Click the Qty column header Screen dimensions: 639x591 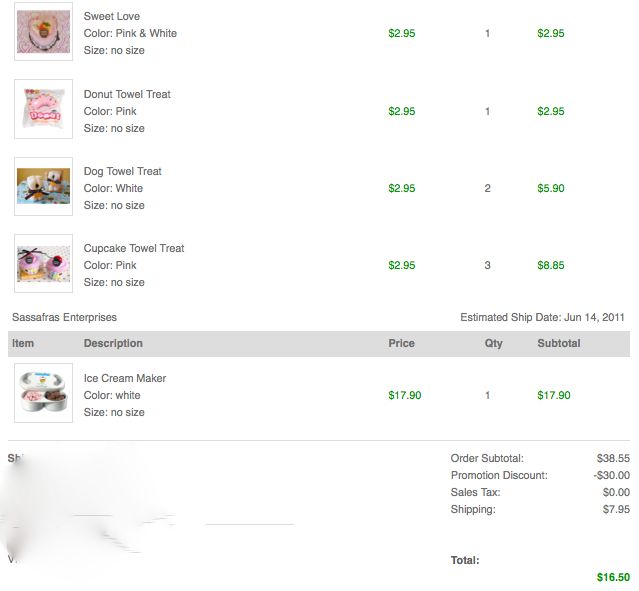(494, 343)
